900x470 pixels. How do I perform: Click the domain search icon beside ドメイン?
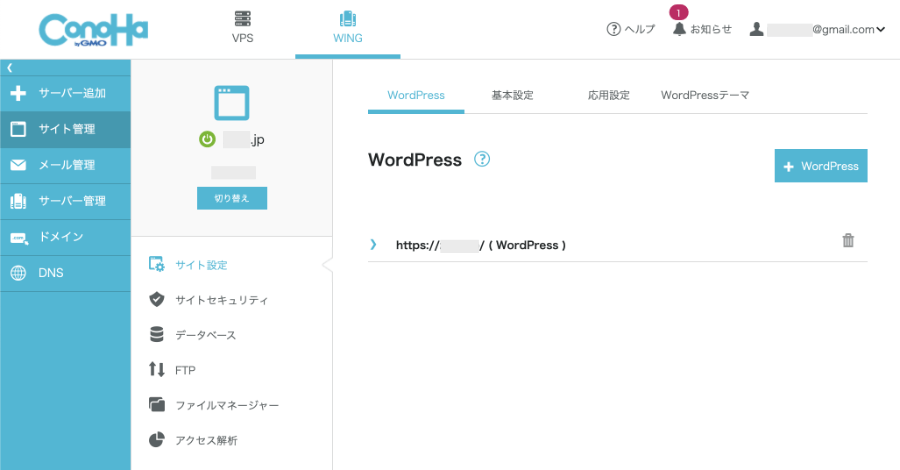(x=19, y=238)
